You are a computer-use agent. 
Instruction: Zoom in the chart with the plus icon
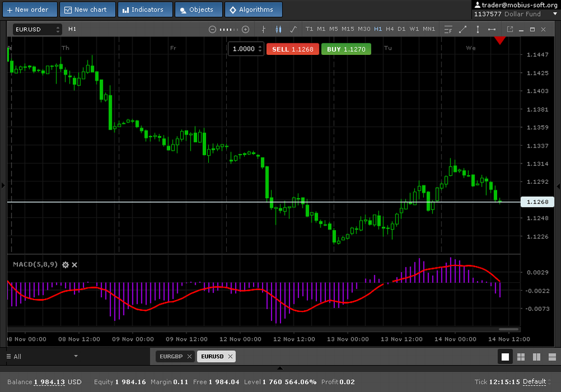pyautogui.click(x=245, y=29)
